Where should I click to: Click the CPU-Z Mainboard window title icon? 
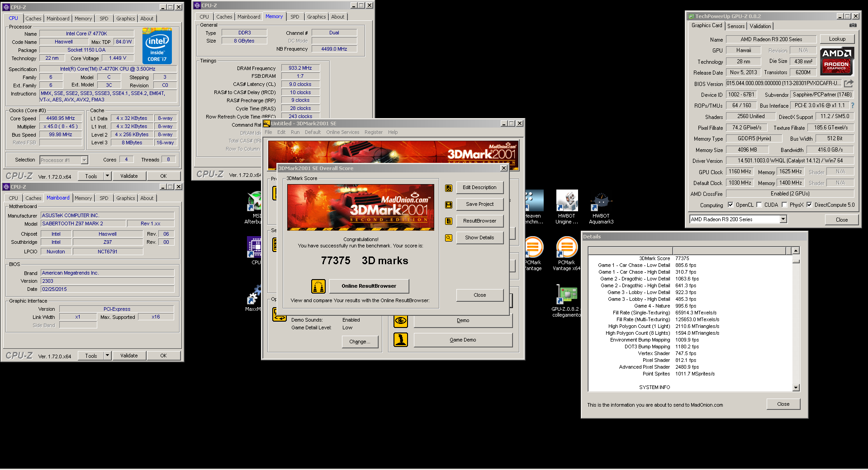coord(6,187)
